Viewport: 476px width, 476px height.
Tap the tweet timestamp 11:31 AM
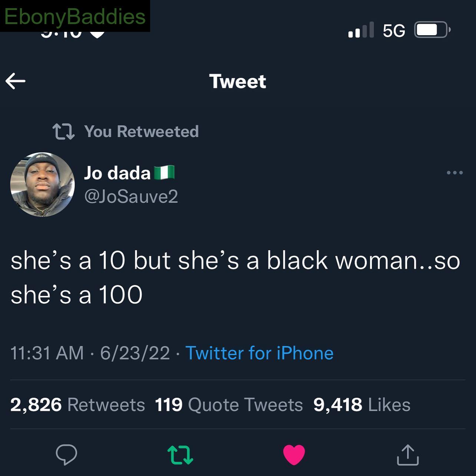point(47,353)
